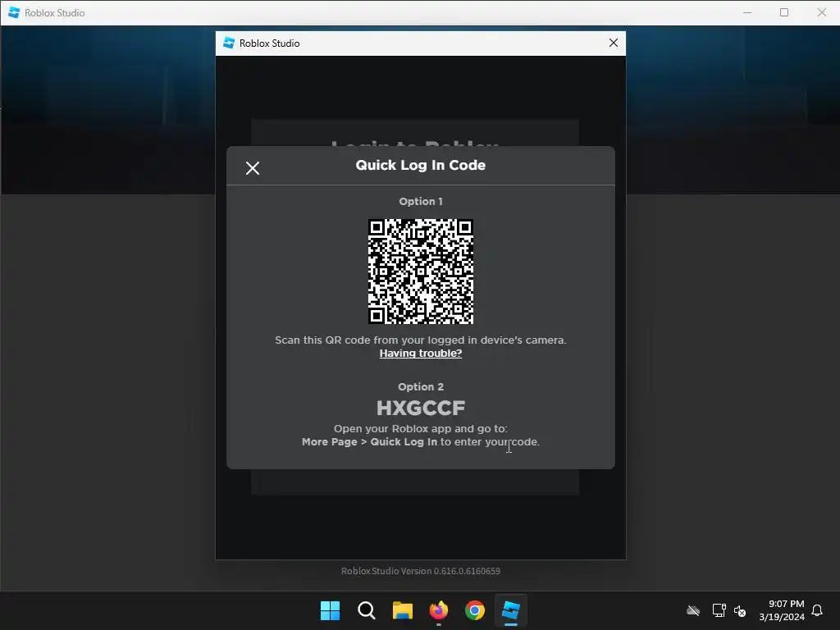Click the QR code image
Image resolution: width=840 pixels, height=630 pixels.
tap(421, 271)
